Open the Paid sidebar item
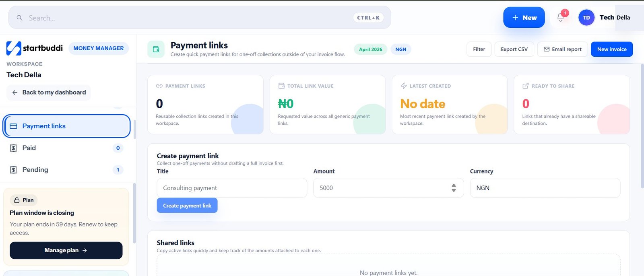Screen dimensions: 644x276 (67, 148)
